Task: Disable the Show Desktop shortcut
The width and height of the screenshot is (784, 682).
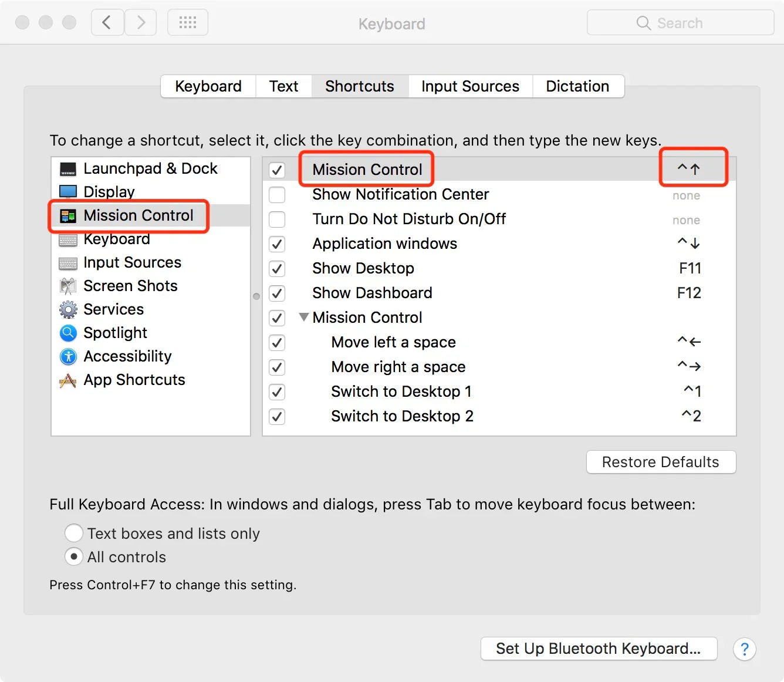Action: pyautogui.click(x=277, y=269)
